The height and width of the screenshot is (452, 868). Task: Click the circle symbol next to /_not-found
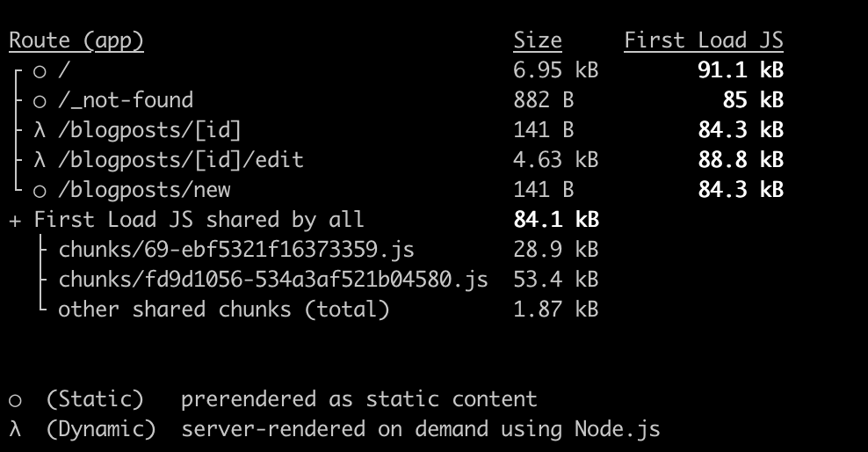[x=40, y=102]
